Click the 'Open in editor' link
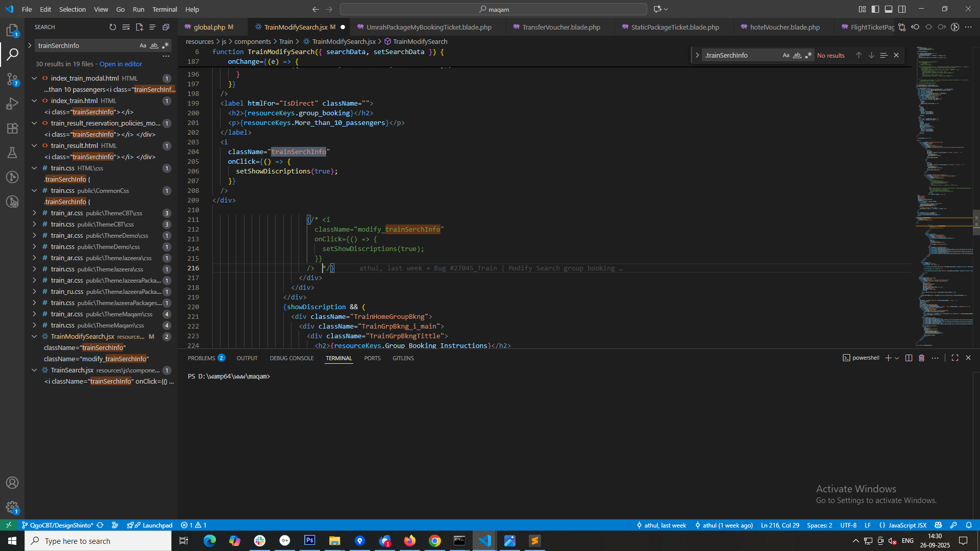 coord(120,64)
